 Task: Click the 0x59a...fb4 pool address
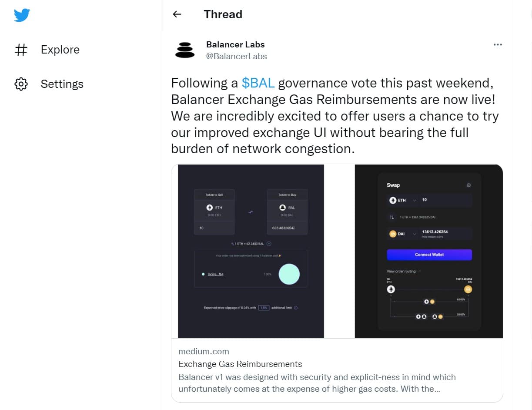(215, 274)
